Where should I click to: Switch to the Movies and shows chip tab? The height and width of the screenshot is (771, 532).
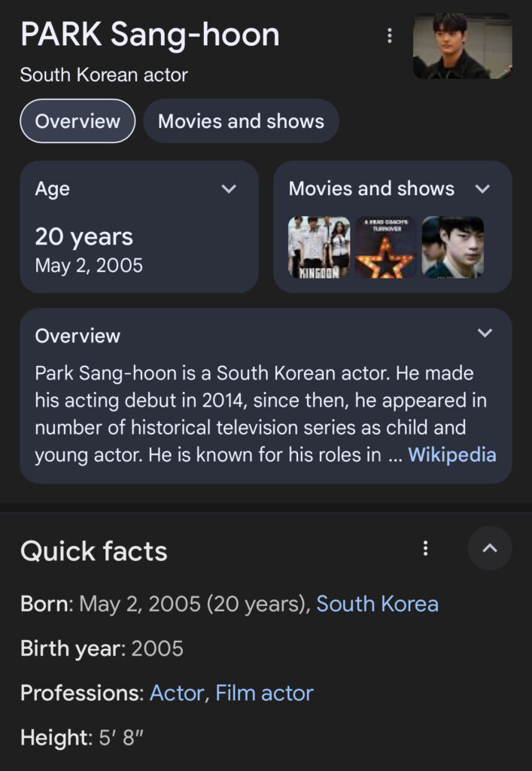pyautogui.click(x=241, y=121)
